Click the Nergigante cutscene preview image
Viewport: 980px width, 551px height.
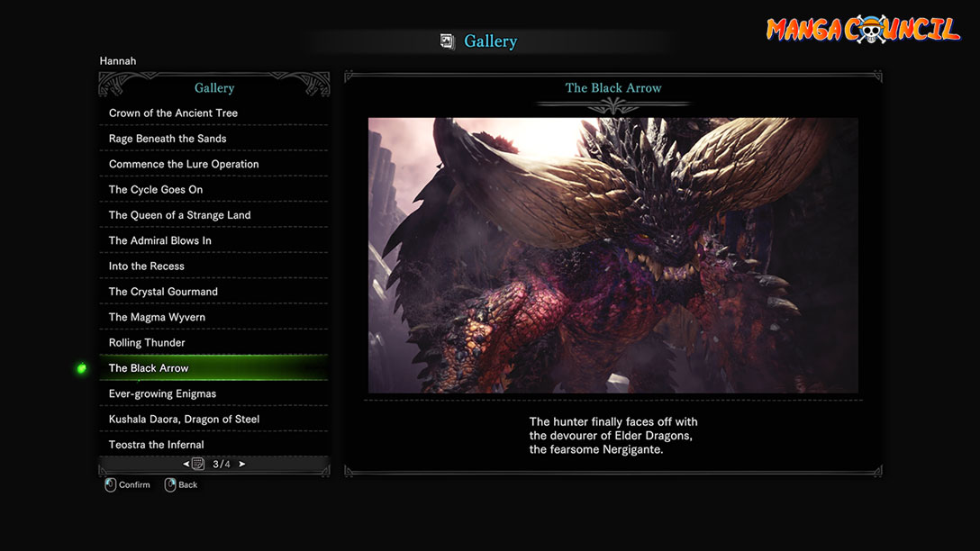pos(612,256)
